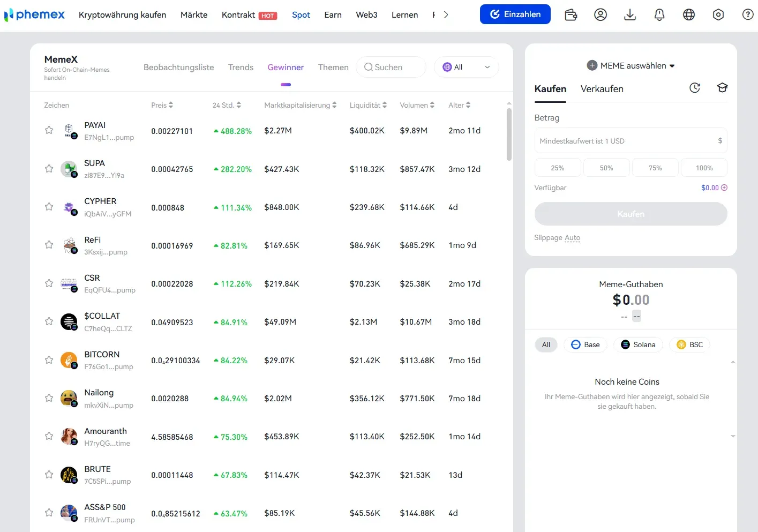
Task: Click the download app icon
Action: pyautogui.click(x=630, y=15)
